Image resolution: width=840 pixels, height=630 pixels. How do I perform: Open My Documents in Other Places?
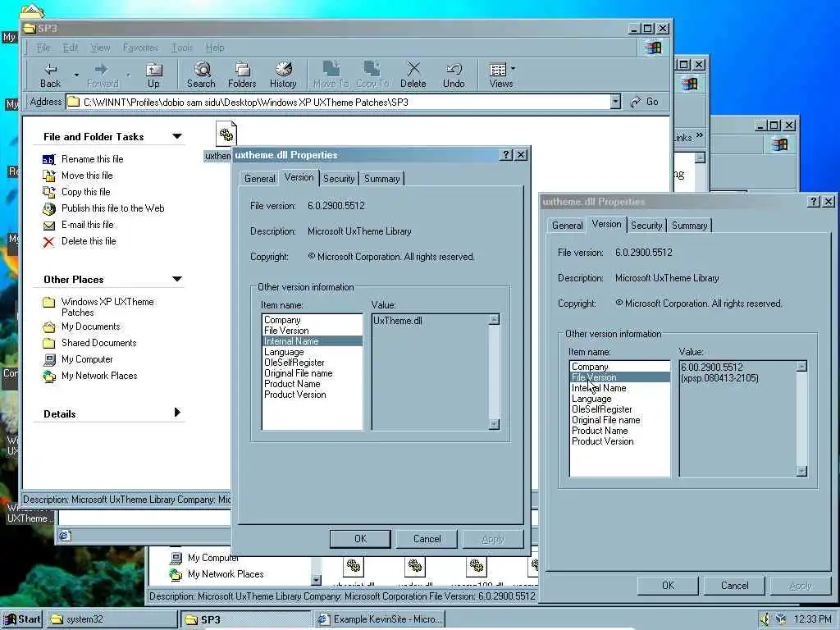(90, 326)
